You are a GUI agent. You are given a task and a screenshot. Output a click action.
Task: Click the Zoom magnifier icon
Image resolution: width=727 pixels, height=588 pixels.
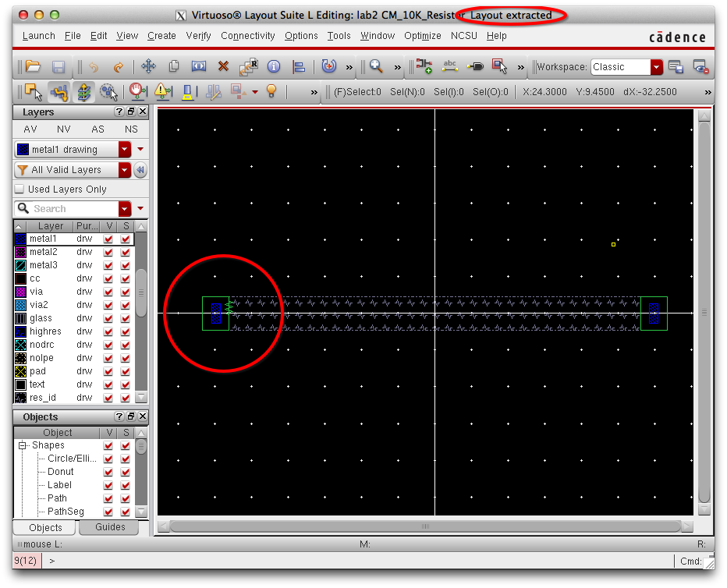coord(376,67)
